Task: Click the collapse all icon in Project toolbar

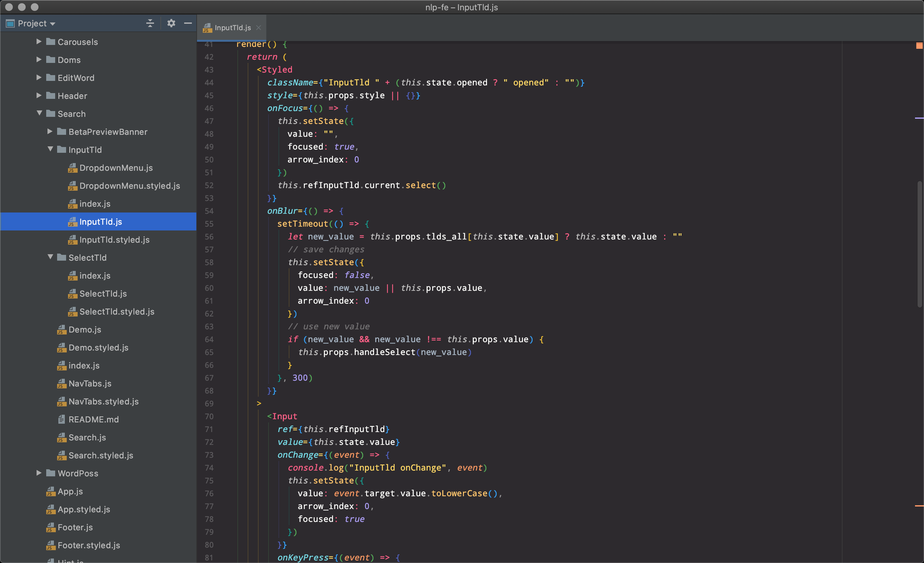Action: 150,23
